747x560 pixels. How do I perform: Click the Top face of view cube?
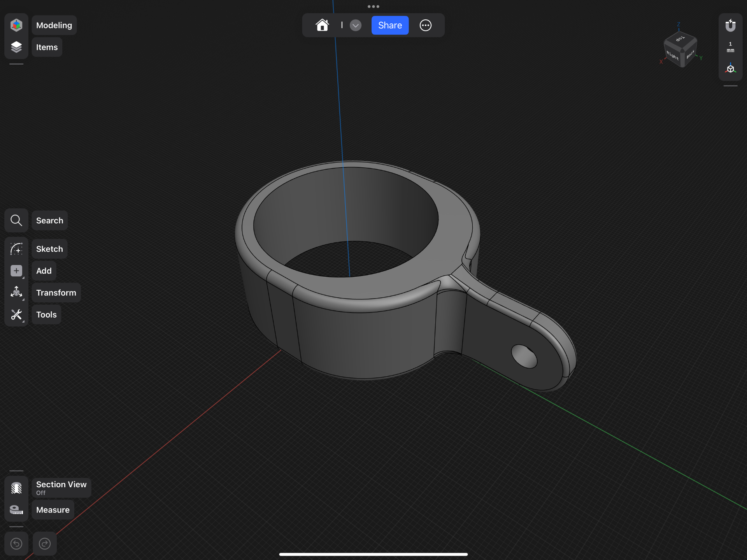[680, 39]
